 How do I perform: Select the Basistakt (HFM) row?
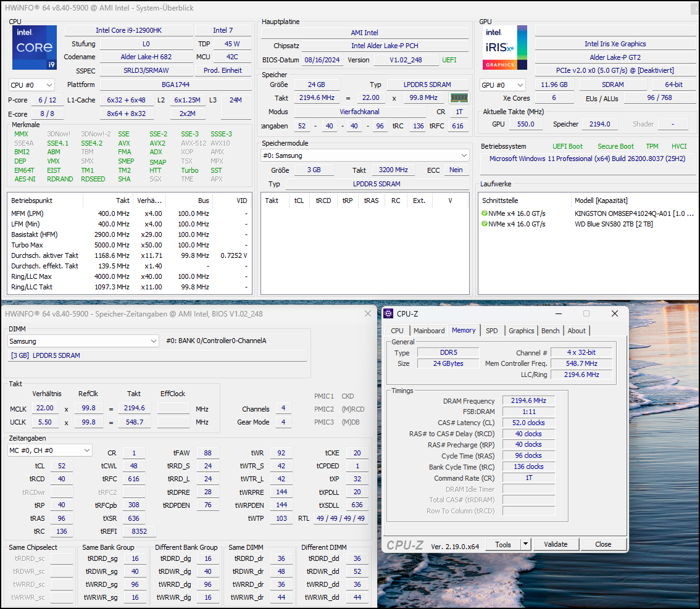[130, 234]
